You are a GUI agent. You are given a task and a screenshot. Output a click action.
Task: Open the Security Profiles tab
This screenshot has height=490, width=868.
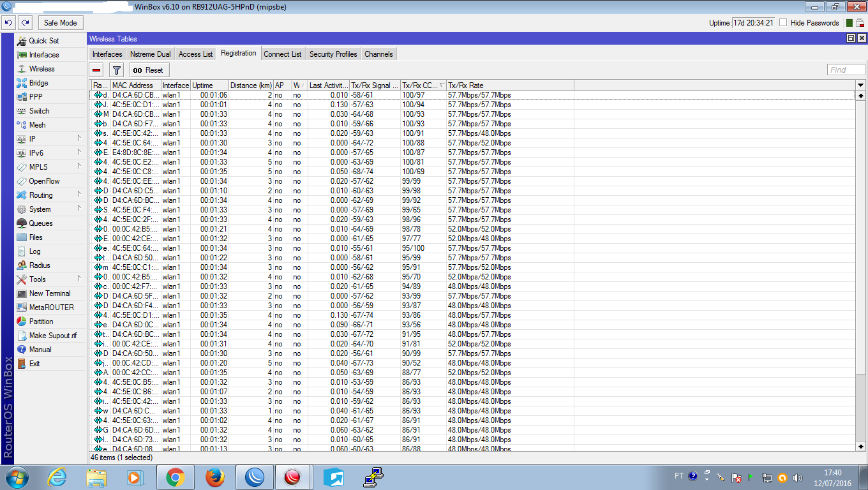(x=333, y=54)
